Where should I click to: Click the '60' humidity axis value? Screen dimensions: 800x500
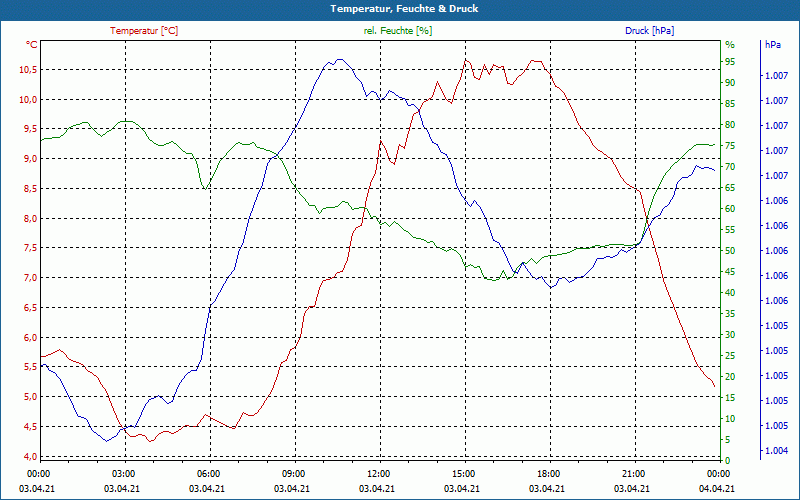[x=730, y=209]
